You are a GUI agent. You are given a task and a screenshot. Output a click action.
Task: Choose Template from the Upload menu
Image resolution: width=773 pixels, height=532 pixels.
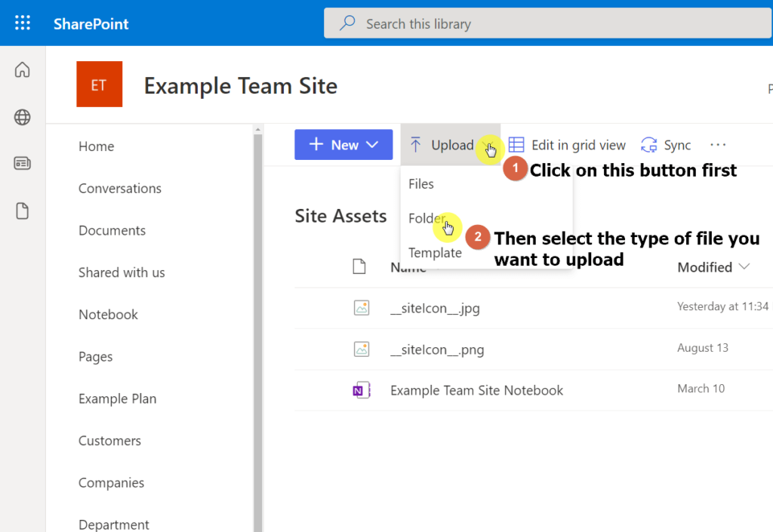pyautogui.click(x=435, y=253)
